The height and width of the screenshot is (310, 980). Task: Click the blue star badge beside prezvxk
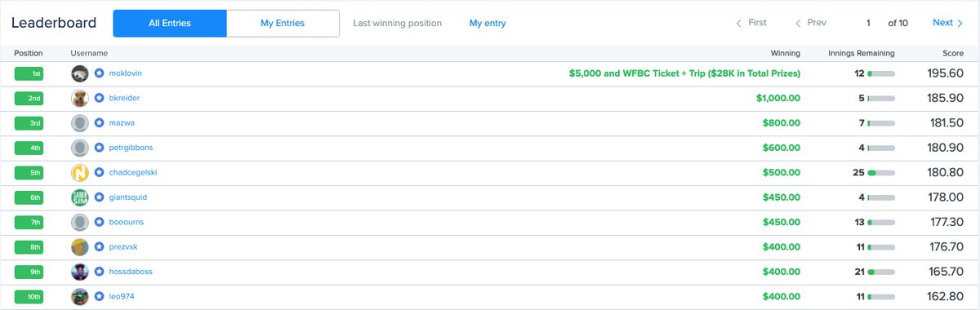click(99, 247)
